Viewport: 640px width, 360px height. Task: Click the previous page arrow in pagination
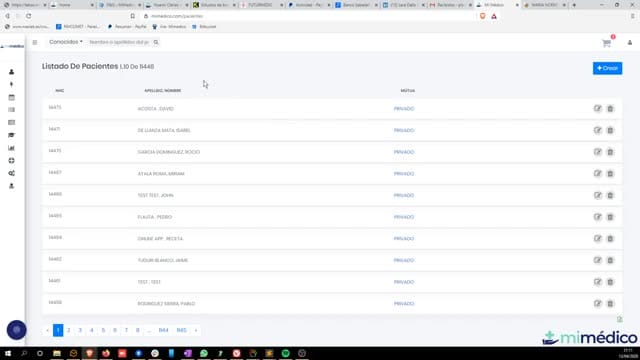coord(47,330)
